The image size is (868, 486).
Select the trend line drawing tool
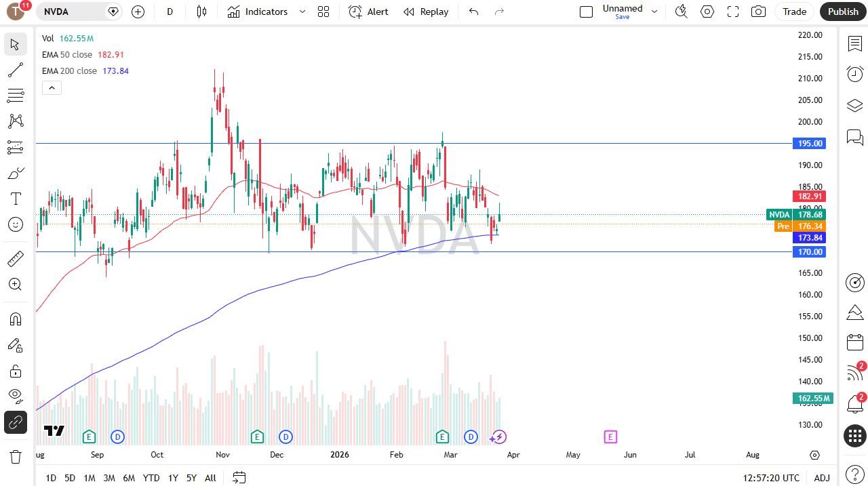15,70
